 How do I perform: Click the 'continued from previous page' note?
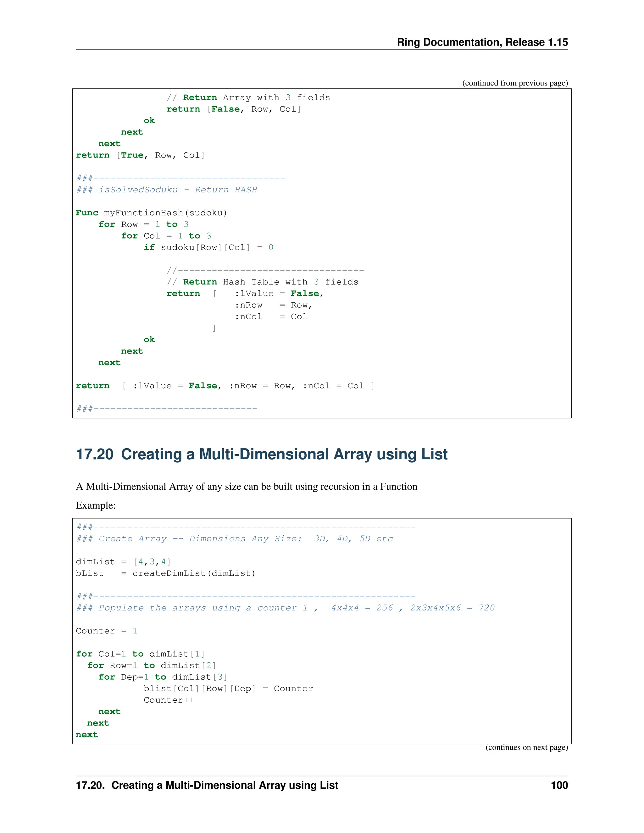tap(515, 83)
